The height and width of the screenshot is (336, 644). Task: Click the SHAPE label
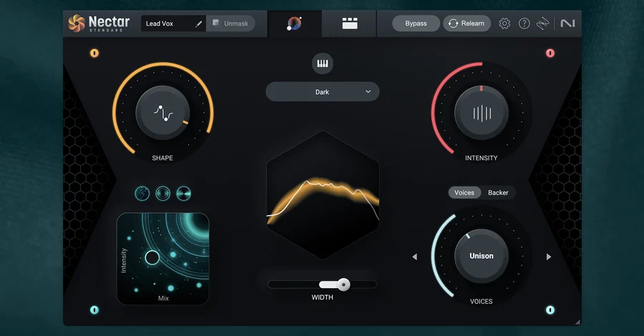[162, 158]
